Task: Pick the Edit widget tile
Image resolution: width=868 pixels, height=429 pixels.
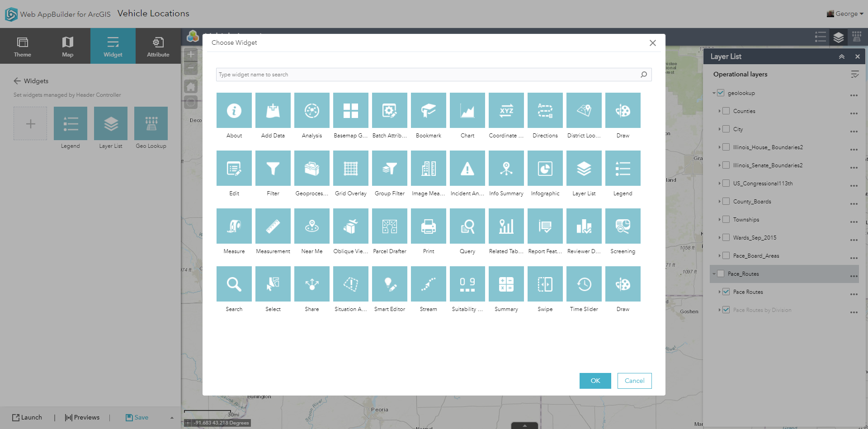Action: click(234, 168)
